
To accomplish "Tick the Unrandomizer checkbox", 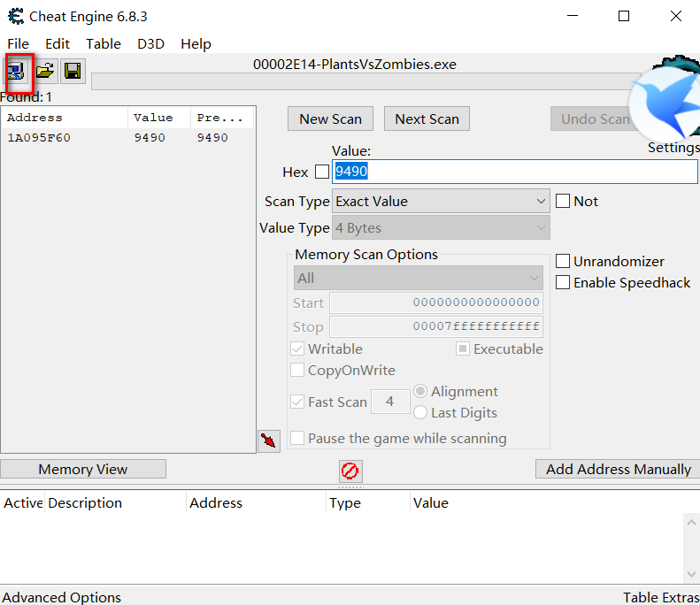I will click(563, 262).
